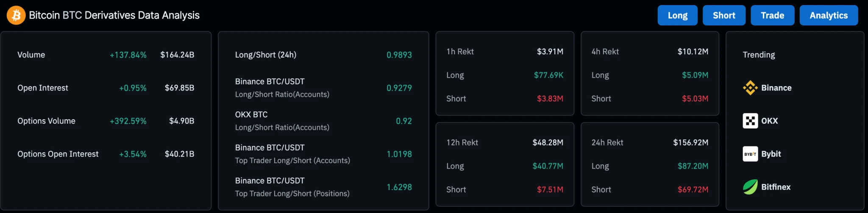Screen dimensions: 868x213
Task: Select the Bitfinex trending exchange name
Action: [776, 187]
